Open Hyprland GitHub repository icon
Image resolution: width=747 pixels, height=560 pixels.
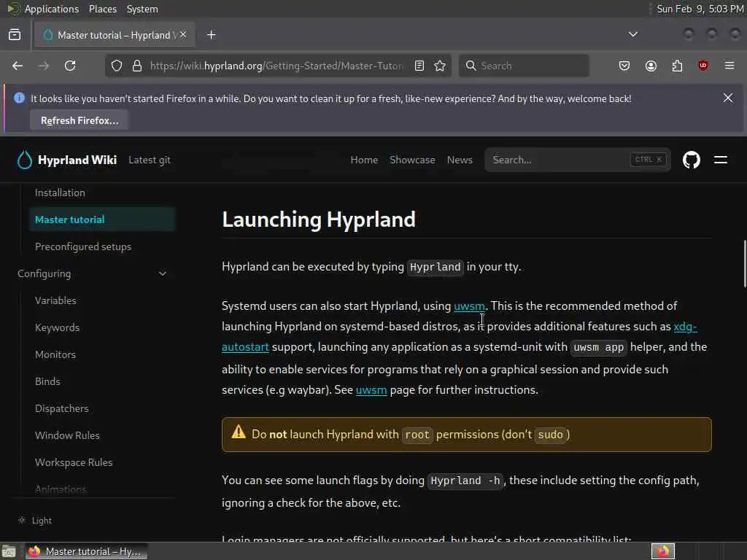click(x=692, y=160)
